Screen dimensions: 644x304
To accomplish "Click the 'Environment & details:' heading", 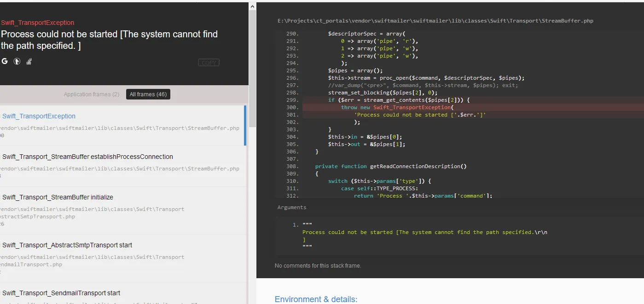I will 316,299.
